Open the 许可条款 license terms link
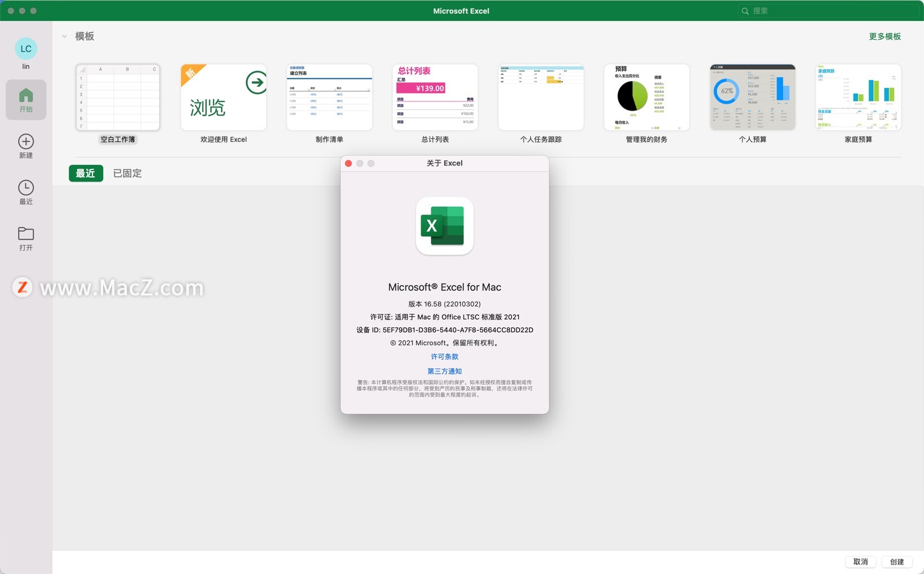This screenshot has height=574, width=924. point(444,357)
